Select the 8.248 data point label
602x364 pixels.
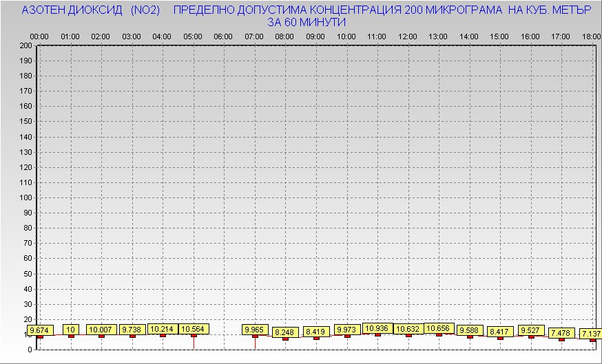285,333
